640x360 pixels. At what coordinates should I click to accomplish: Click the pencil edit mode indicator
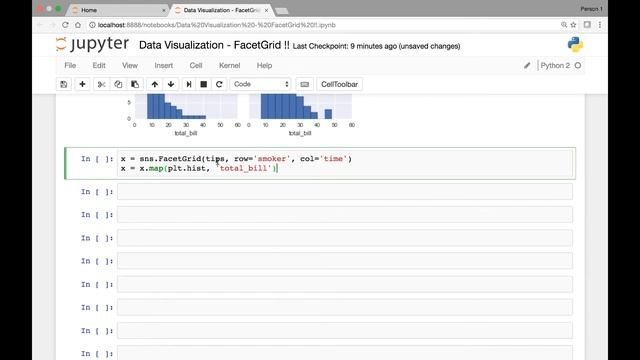(x=527, y=65)
